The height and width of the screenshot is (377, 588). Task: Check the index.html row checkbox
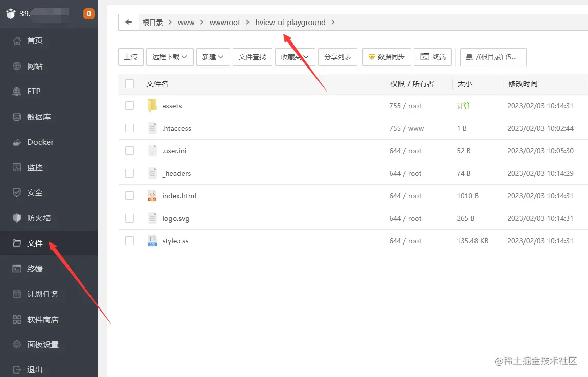pyautogui.click(x=130, y=196)
